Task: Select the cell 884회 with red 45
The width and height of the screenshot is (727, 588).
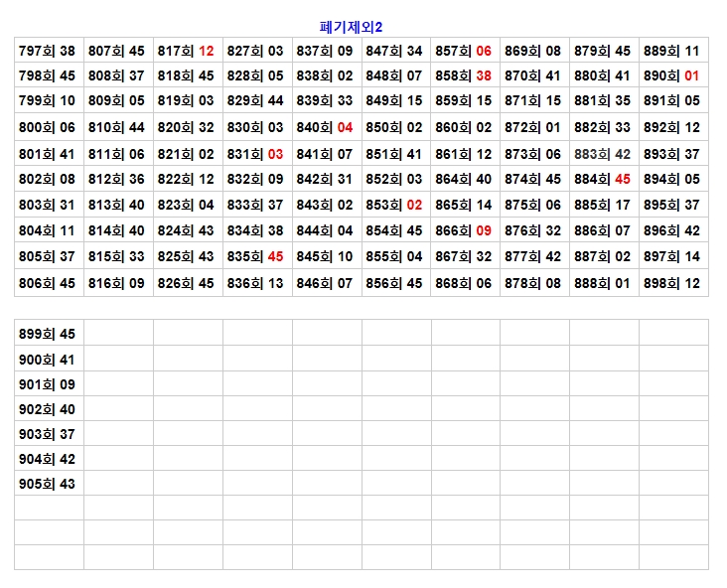Action: (x=603, y=179)
